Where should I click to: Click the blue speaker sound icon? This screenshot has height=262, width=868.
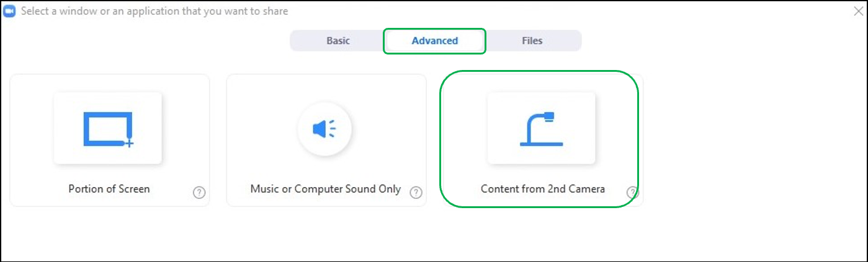pyautogui.click(x=324, y=129)
